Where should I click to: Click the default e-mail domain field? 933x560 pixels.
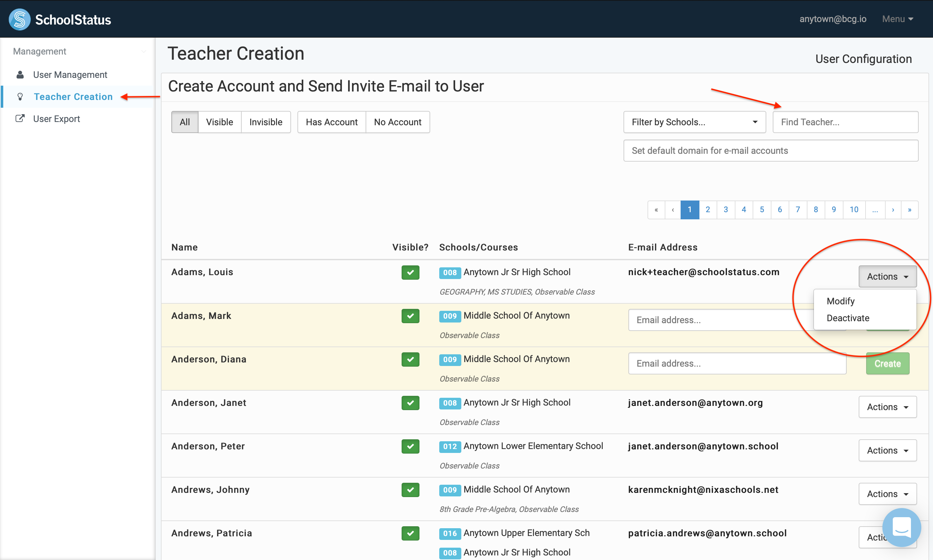point(771,151)
